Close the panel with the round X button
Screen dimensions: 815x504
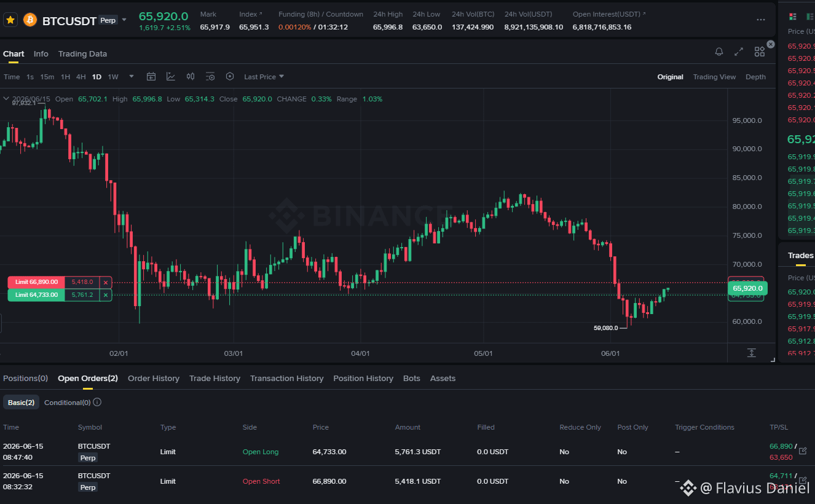(771, 44)
